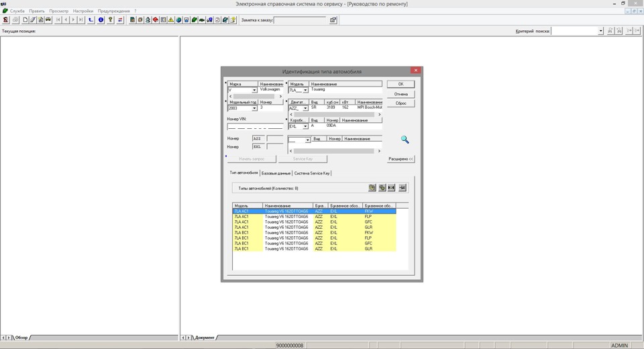Jump to first record with toolbar arrow

point(58,19)
